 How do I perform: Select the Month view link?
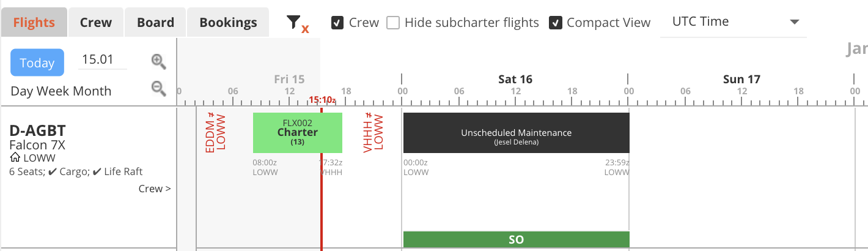pyautogui.click(x=92, y=91)
